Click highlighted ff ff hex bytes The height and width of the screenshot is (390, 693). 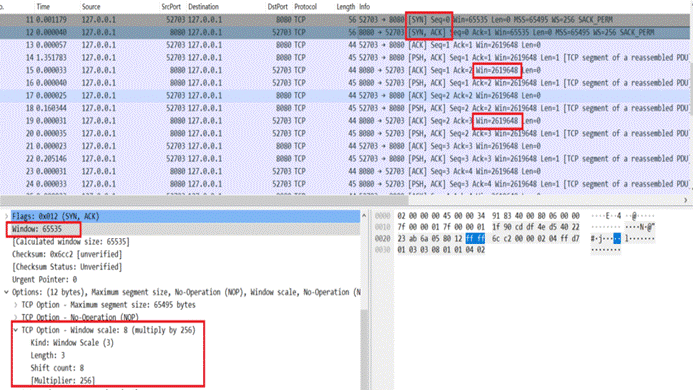475,238
